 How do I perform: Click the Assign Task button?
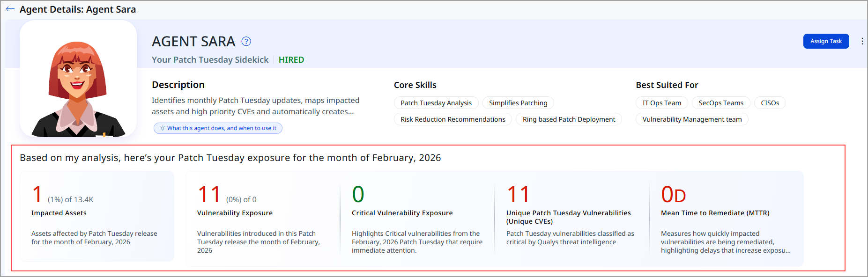[x=826, y=41]
